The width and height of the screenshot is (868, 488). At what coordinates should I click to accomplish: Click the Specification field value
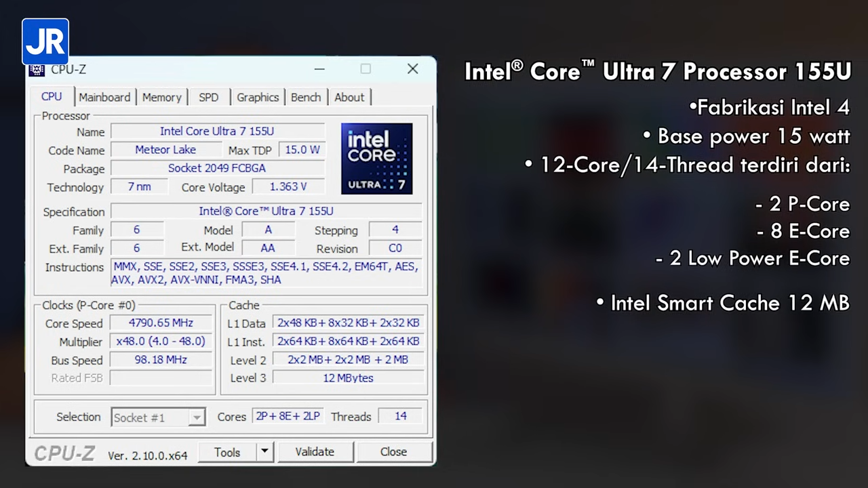pyautogui.click(x=267, y=211)
